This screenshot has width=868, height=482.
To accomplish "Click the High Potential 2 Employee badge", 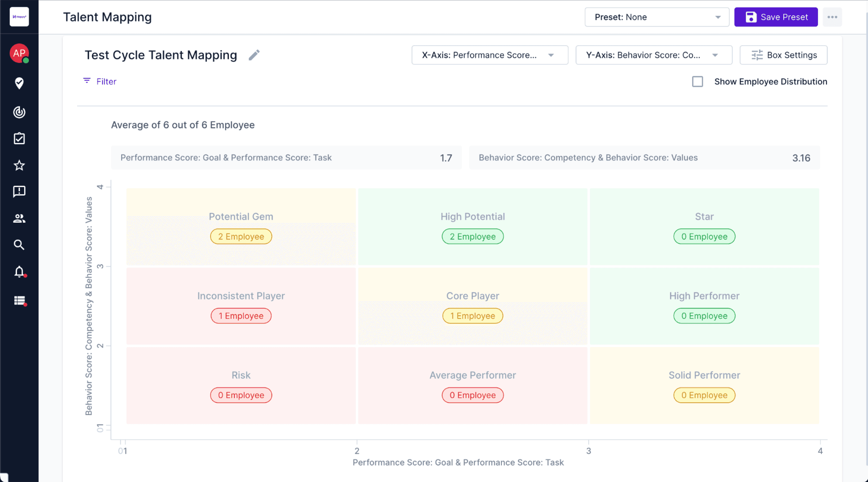I will tap(473, 236).
